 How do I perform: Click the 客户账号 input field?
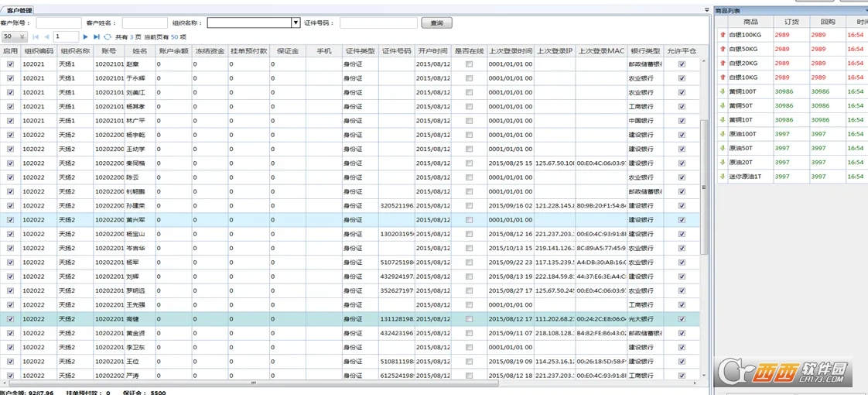58,23
